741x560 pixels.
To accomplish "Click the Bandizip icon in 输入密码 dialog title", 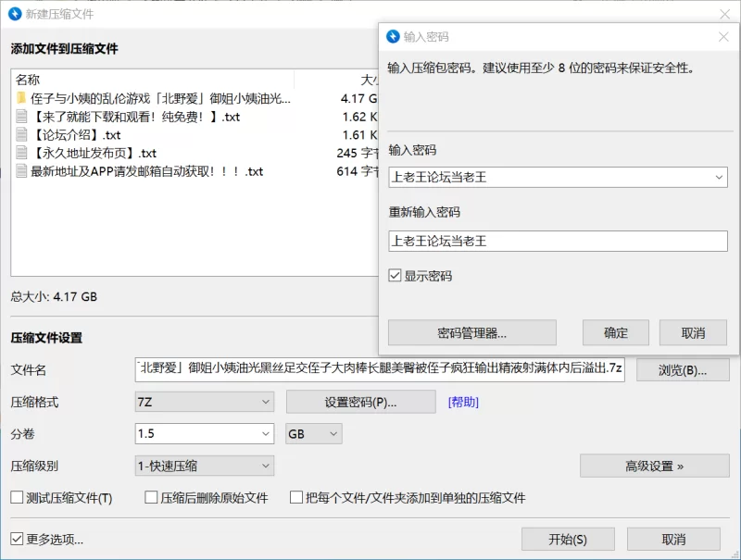I will coord(393,36).
